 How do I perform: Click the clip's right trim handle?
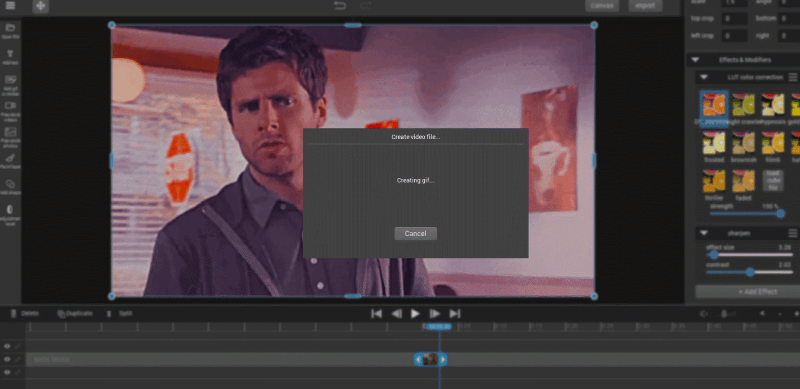pyautogui.click(x=443, y=359)
